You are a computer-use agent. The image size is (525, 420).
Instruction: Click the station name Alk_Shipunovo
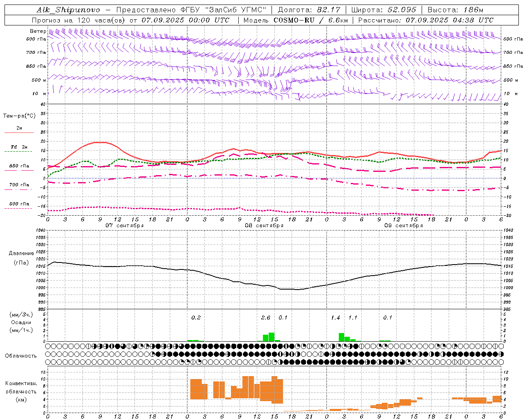pyautogui.click(x=68, y=10)
